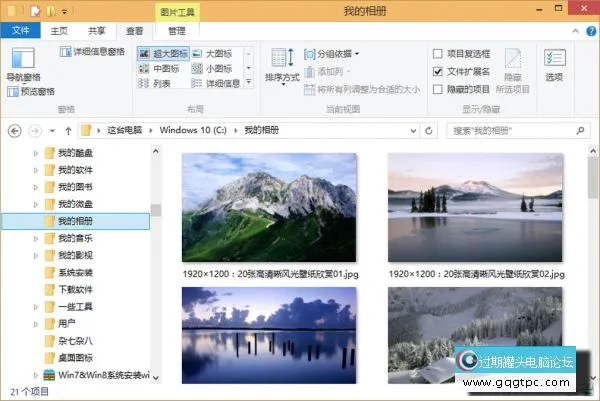This screenshot has height=401, width=600.
Task: Select 中图标 medium icons layout
Action: tap(159, 68)
